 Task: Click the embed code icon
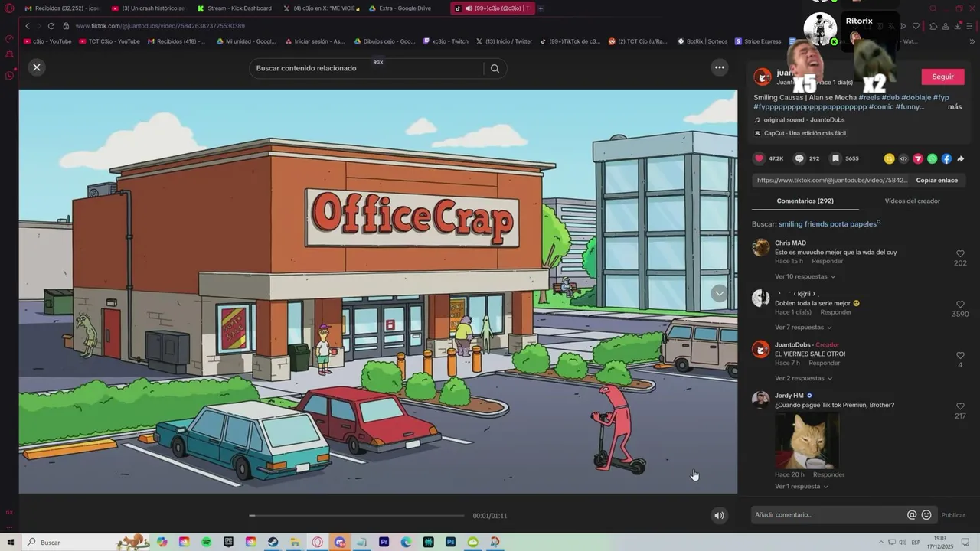click(903, 158)
